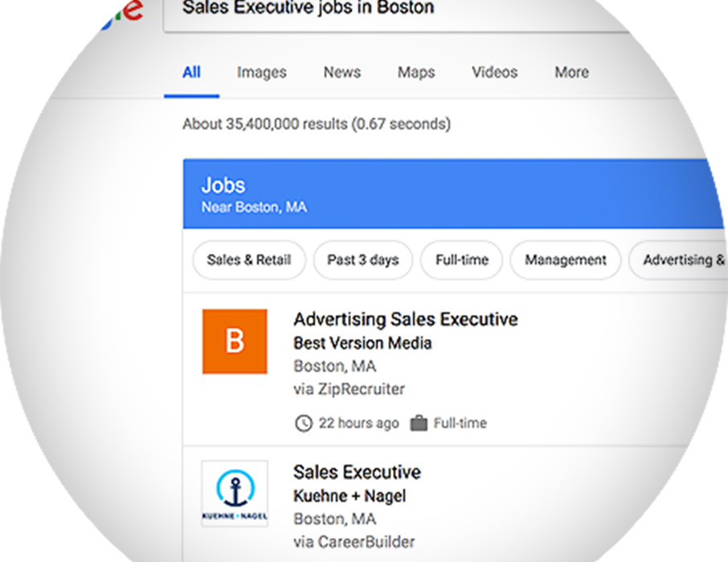The image size is (728, 562).
Task: Switch to the Images tab
Action: [x=261, y=72]
